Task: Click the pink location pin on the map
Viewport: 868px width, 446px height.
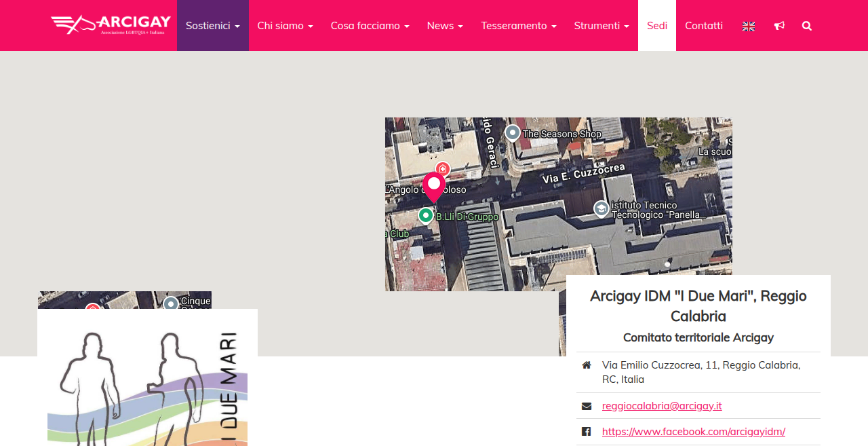Action: [434, 187]
